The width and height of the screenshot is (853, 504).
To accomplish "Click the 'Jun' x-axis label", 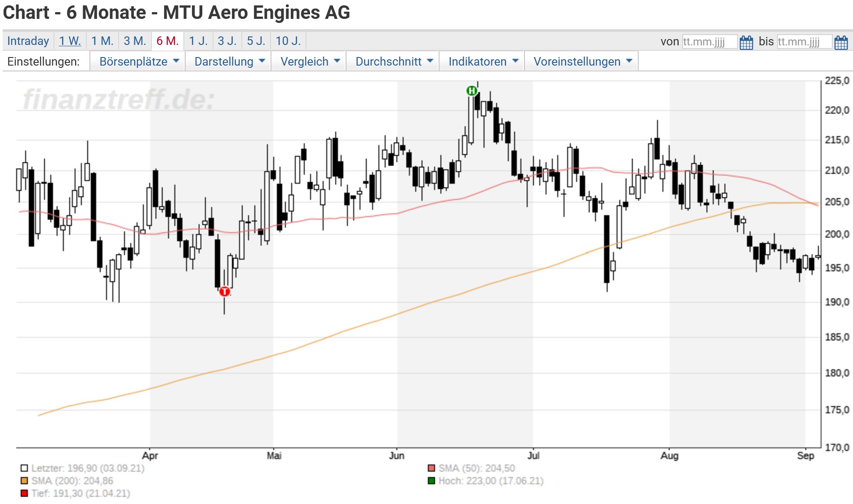I will point(397,456).
